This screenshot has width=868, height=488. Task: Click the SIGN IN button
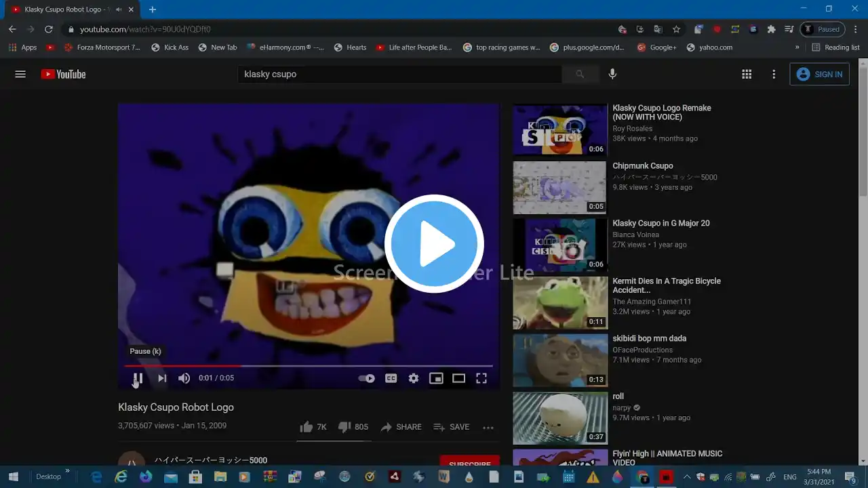pyautogui.click(x=819, y=75)
